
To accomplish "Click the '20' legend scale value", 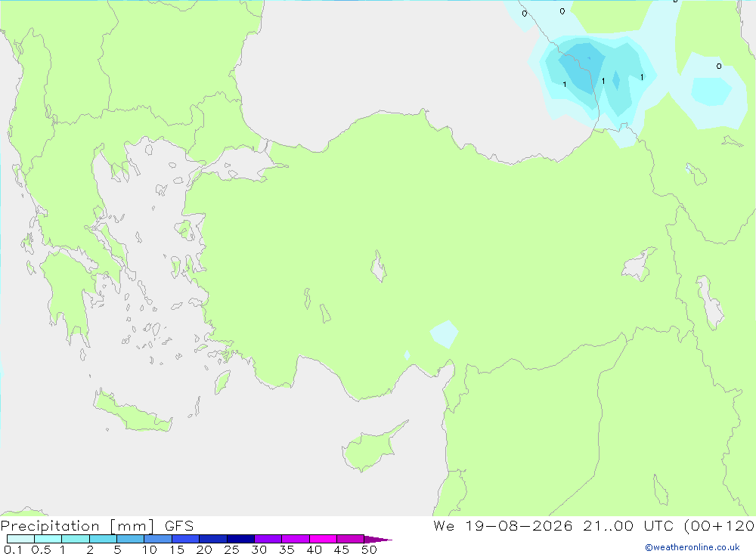I will pyautogui.click(x=204, y=549).
